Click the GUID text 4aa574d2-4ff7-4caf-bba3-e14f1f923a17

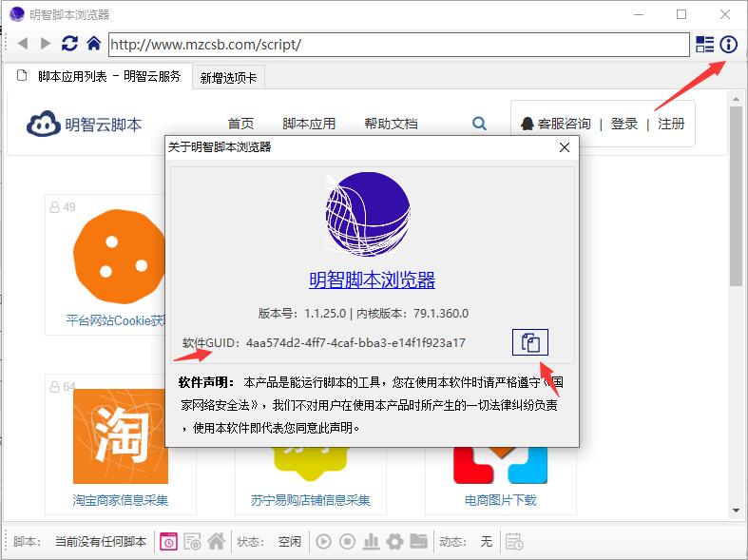pos(355,343)
